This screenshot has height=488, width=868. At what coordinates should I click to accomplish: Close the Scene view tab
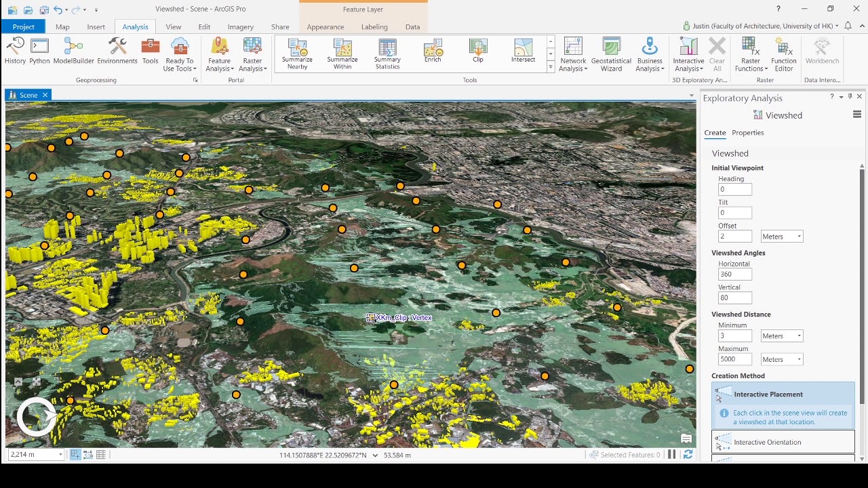click(x=45, y=95)
